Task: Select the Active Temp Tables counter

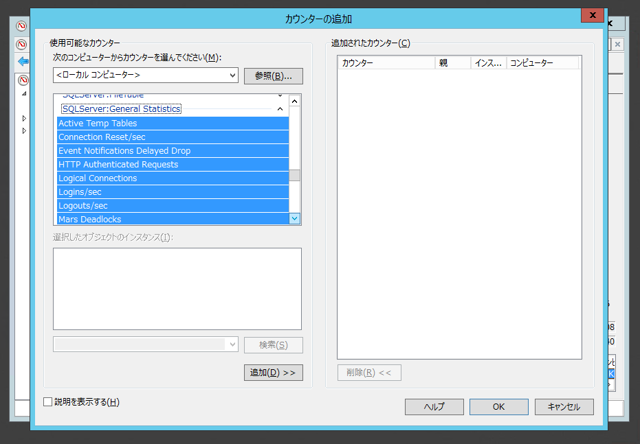Action: point(173,123)
